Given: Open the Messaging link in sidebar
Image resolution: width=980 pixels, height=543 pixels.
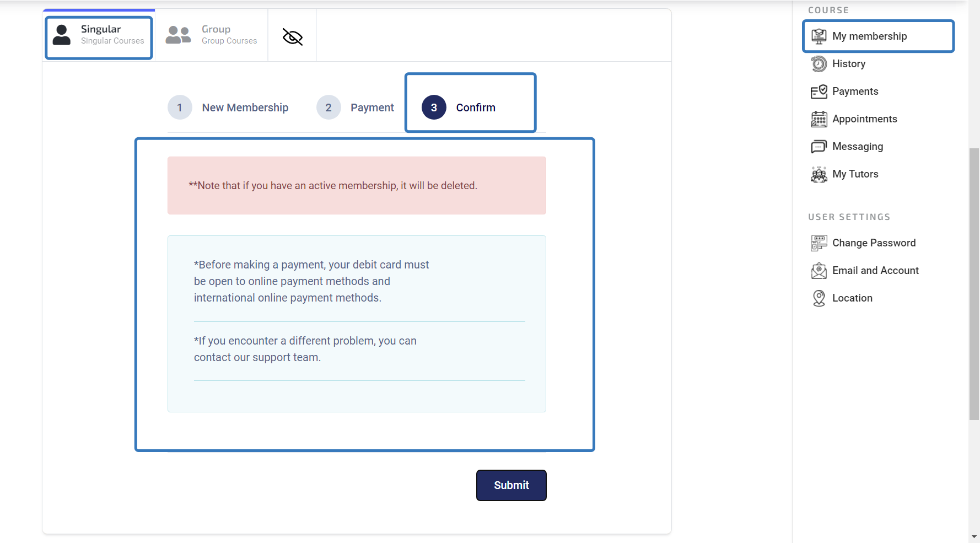Looking at the screenshot, I should (858, 147).
